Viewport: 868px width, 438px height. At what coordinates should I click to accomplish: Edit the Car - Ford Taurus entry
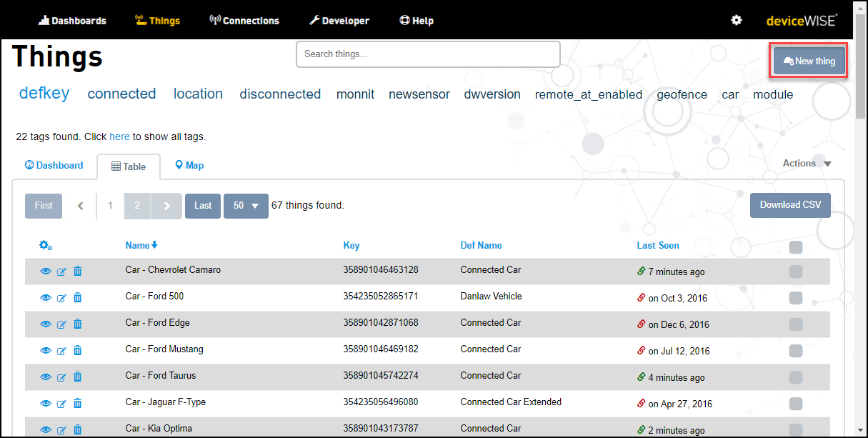61,377
